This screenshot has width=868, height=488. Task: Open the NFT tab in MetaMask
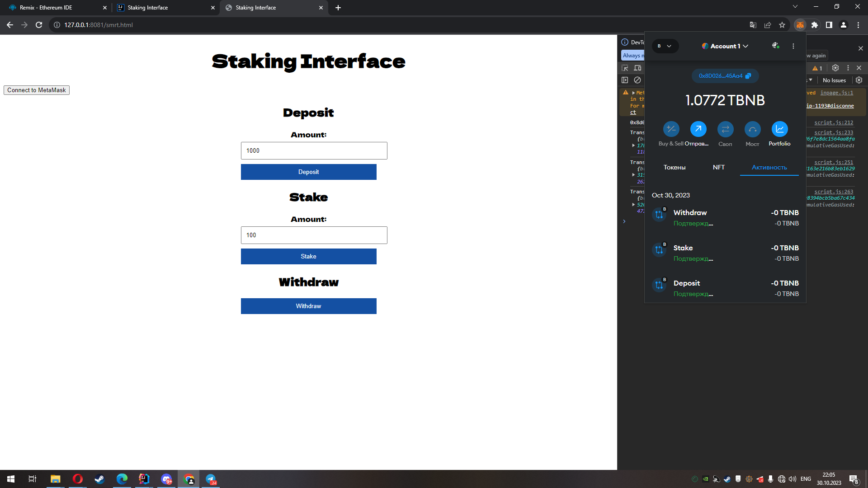719,167
